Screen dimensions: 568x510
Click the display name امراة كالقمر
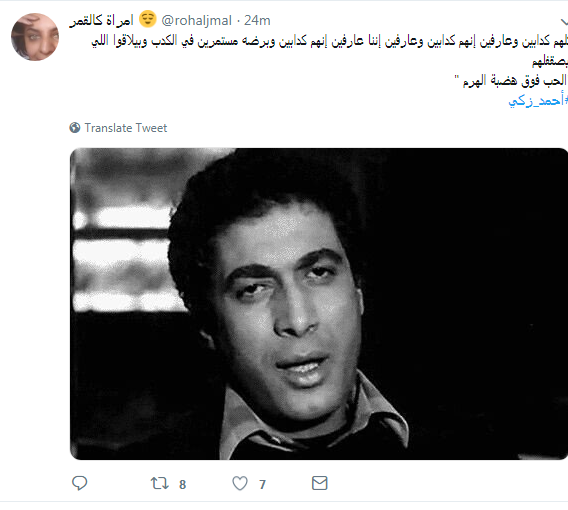coord(101,20)
